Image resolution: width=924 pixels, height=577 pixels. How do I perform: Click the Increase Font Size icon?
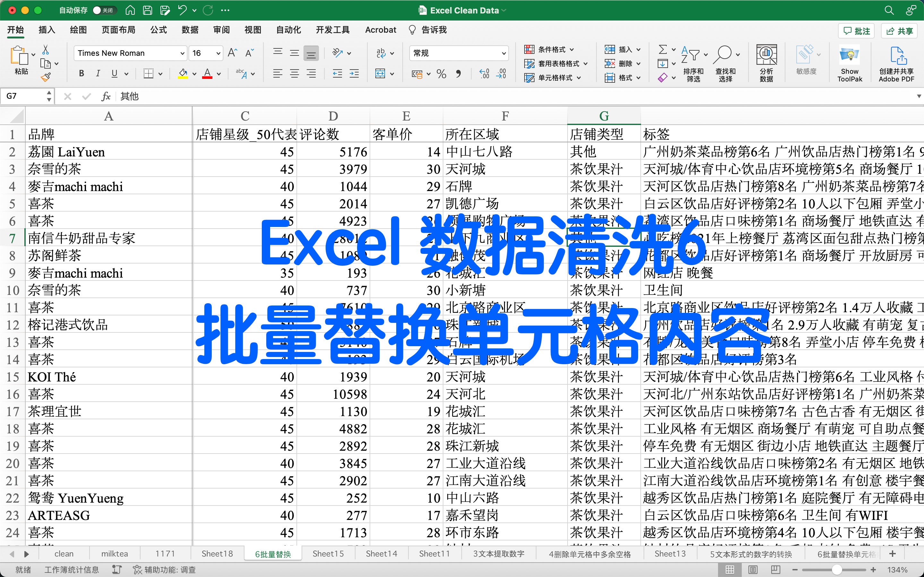pos(232,53)
